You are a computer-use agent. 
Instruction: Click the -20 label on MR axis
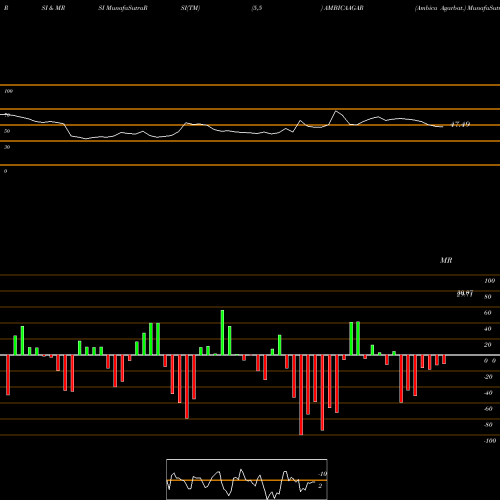(x=488, y=377)
